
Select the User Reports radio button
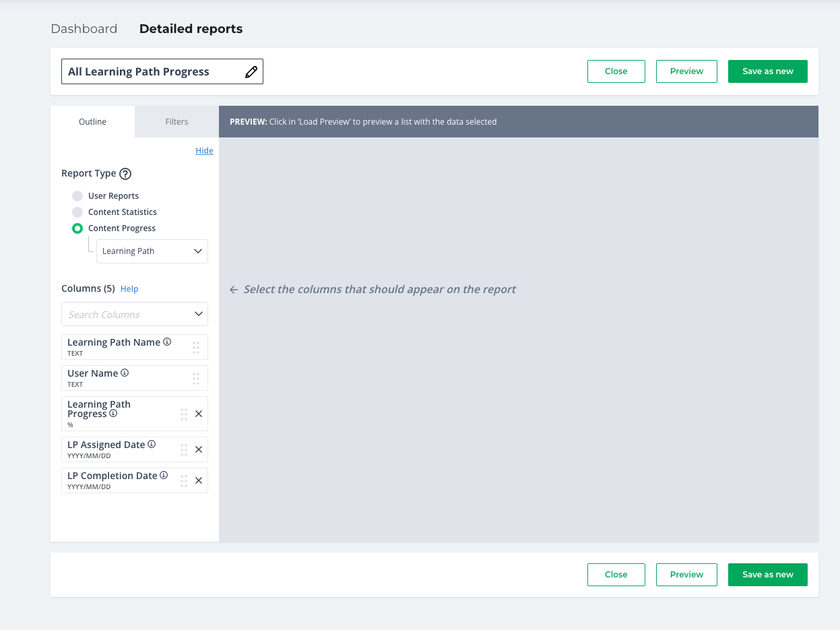click(x=77, y=196)
